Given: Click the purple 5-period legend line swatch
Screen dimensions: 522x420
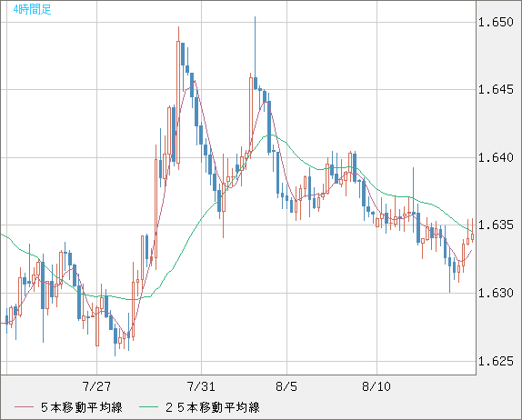Looking at the screenshot, I should (24, 407).
